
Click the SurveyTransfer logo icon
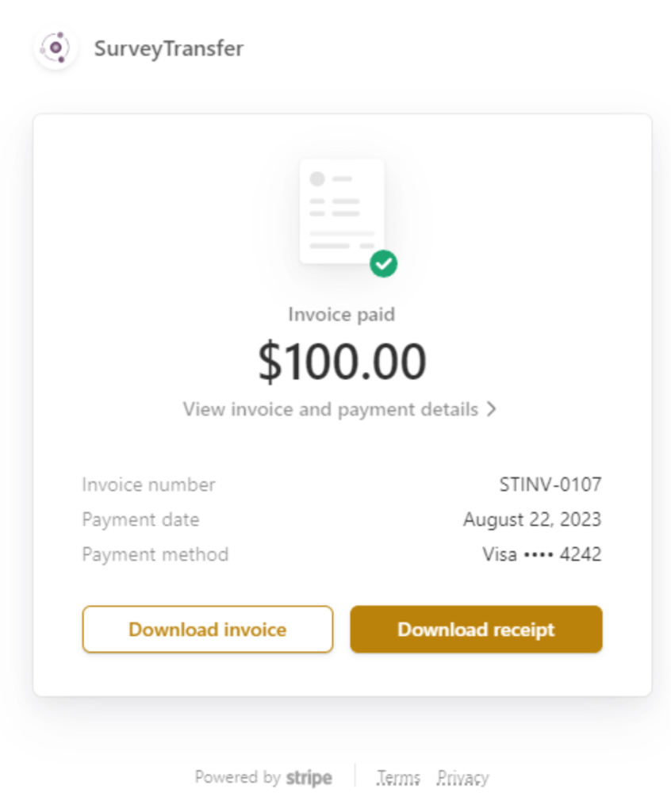pyautogui.click(x=56, y=48)
